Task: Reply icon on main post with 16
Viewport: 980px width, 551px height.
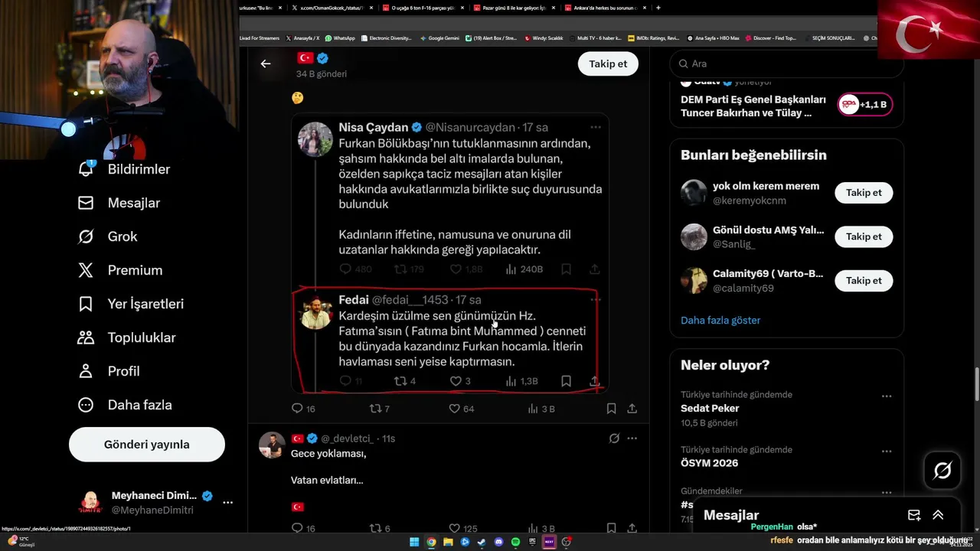Action: point(303,409)
